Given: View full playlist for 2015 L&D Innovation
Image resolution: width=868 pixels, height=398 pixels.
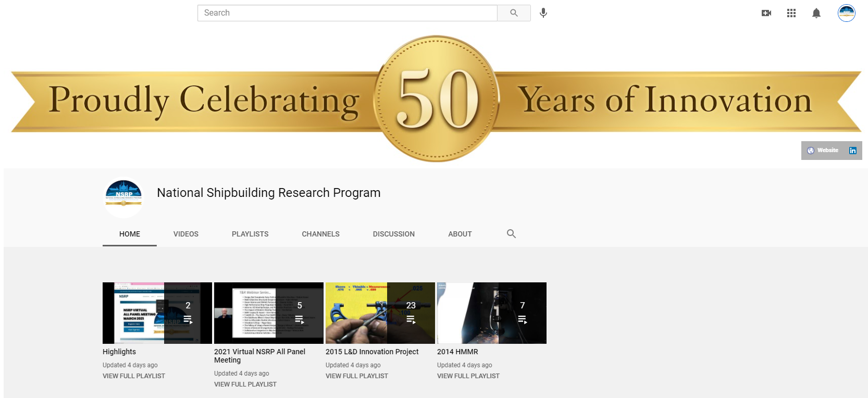Looking at the screenshot, I should (357, 376).
